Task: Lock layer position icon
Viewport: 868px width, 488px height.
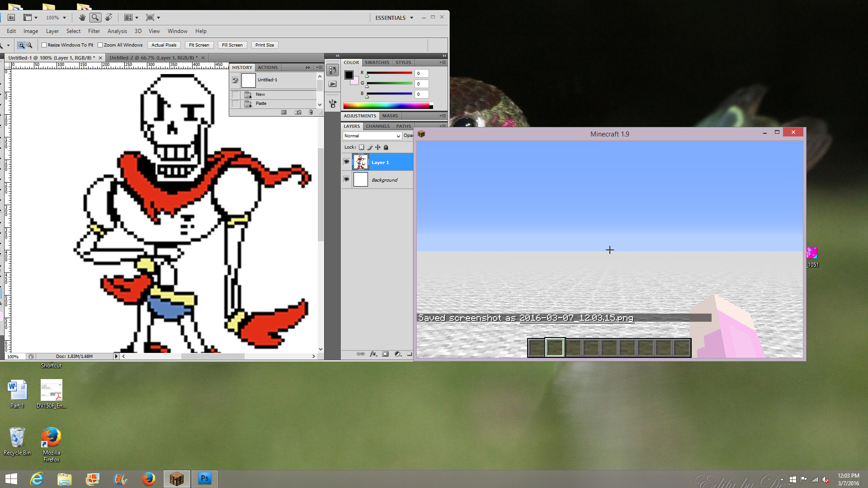Action: [x=378, y=147]
